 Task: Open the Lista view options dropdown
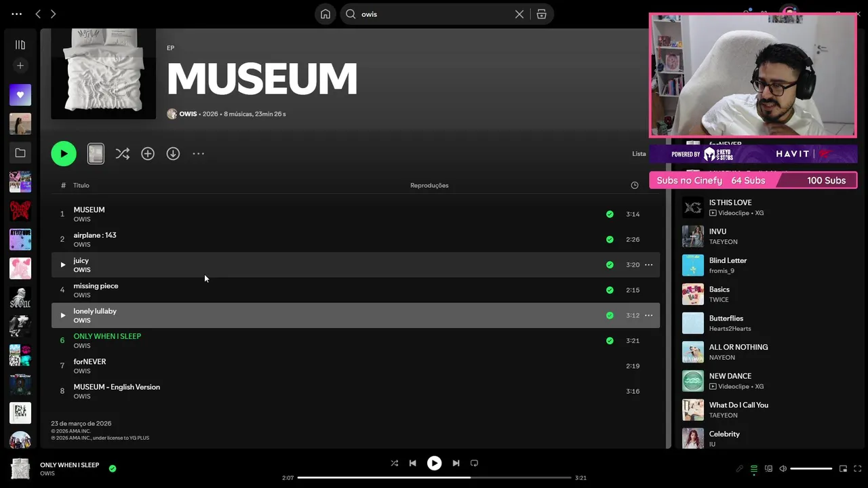click(639, 154)
